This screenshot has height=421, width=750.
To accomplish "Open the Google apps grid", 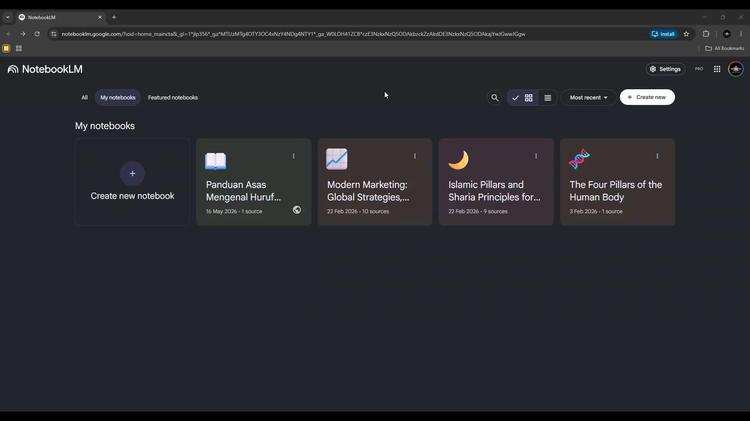I will pyautogui.click(x=717, y=69).
